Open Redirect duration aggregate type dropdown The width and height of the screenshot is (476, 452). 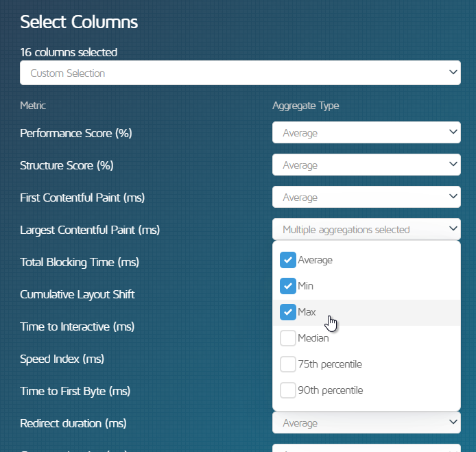pos(366,423)
